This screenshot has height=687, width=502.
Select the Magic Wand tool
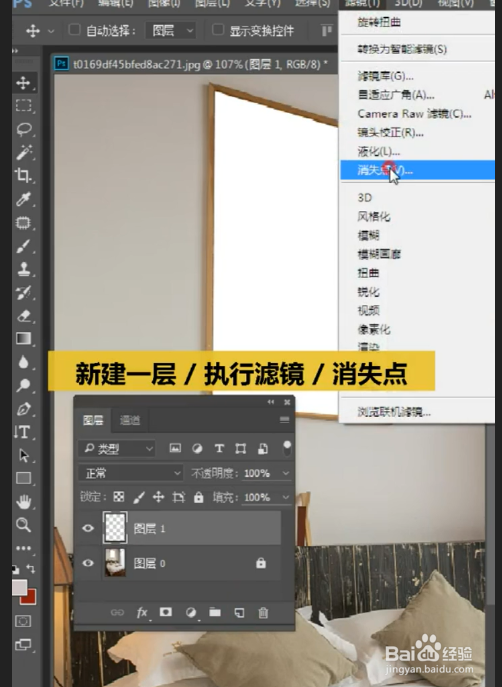23,152
